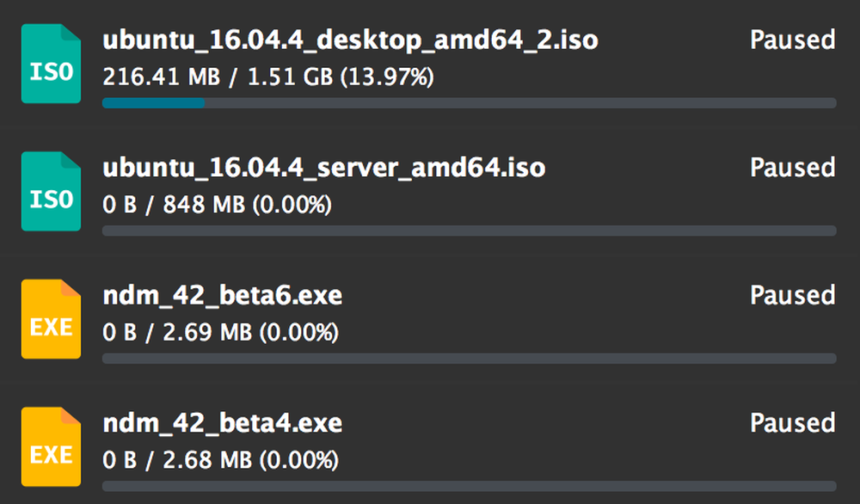Click the ISO icon beside ubuntu_16.04.4_server_amd64.iso
Screen dimensions: 860x504
(51, 190)
